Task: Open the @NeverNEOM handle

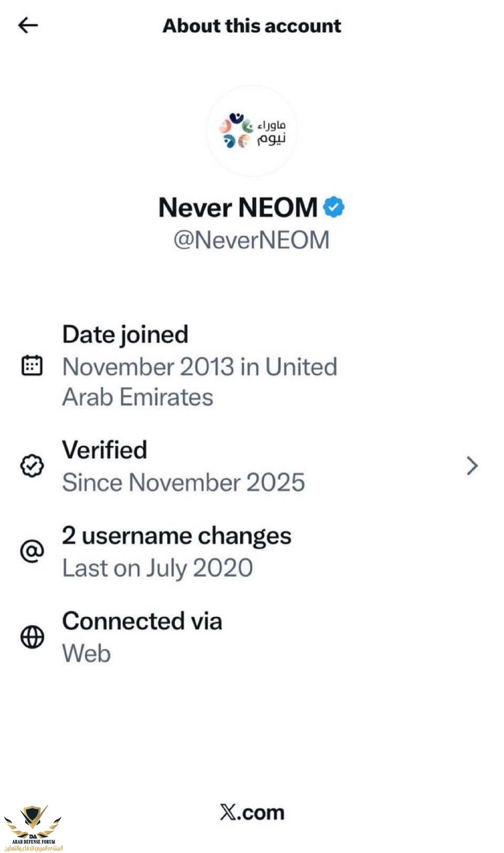Action: click(x=251, y=240)
